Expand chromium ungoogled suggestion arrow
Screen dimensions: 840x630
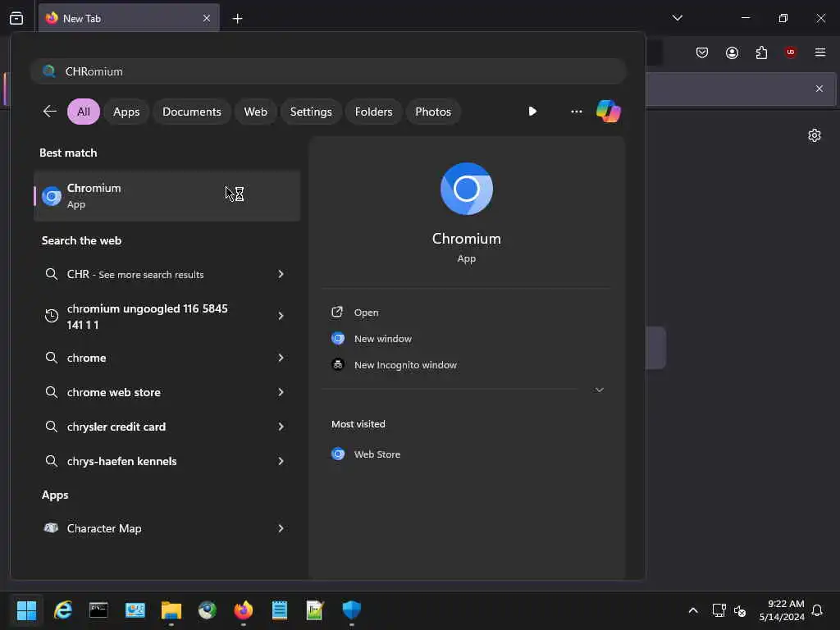[x=281, y=316]
